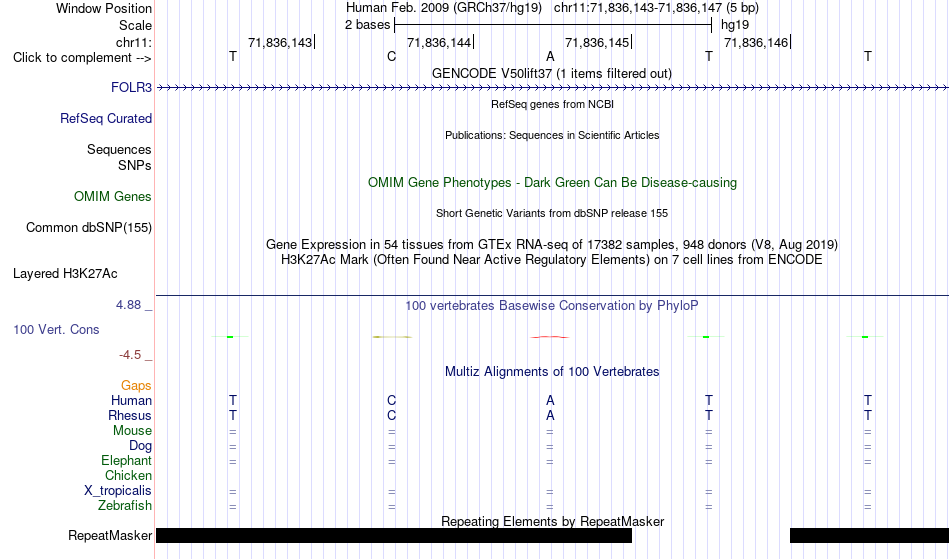Click the C base in the complement row
This screenshot has width=950, height=559.
tap(391, 56)
